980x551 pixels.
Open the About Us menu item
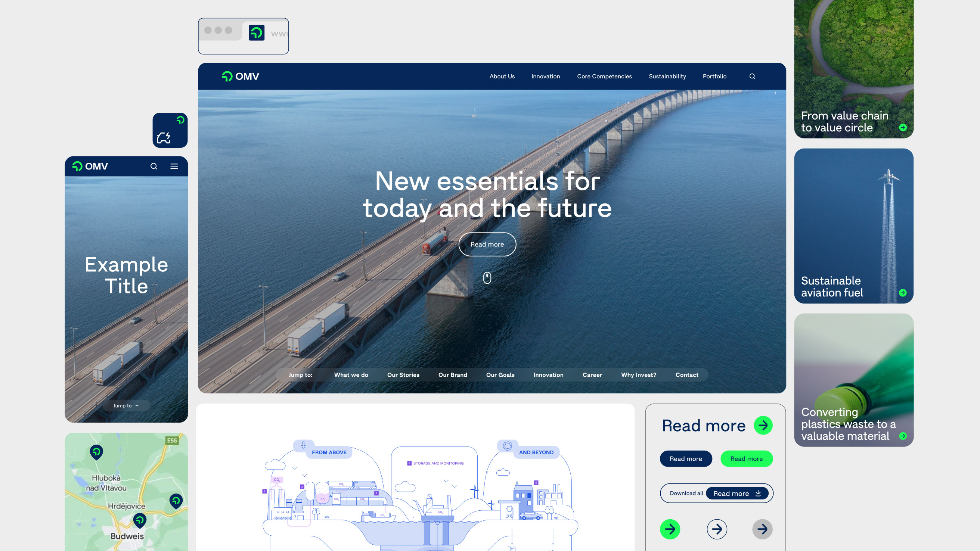pyautogui.click(x=502, y=77)
